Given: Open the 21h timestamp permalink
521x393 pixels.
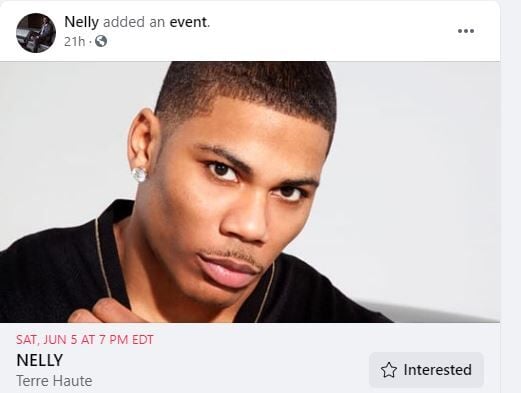Looking at the screenshot, I should [74, 42].
